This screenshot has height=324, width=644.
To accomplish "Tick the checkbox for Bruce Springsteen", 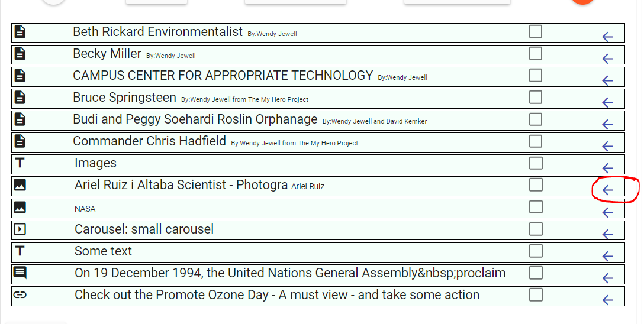I will point(536,97).
